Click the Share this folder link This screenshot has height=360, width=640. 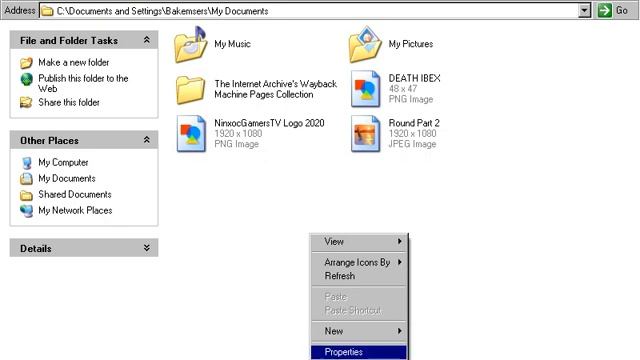click(x=69, y=102)
